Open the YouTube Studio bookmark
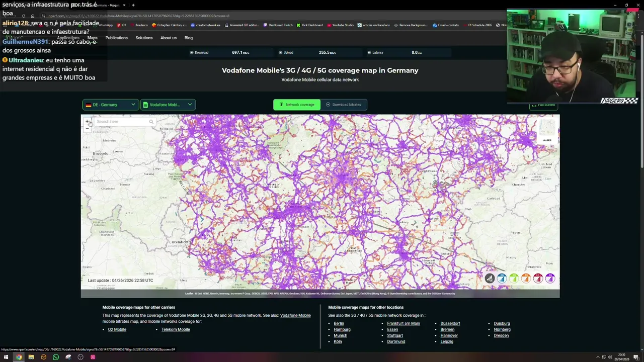The image size is (644, 362). pos(341,25)
